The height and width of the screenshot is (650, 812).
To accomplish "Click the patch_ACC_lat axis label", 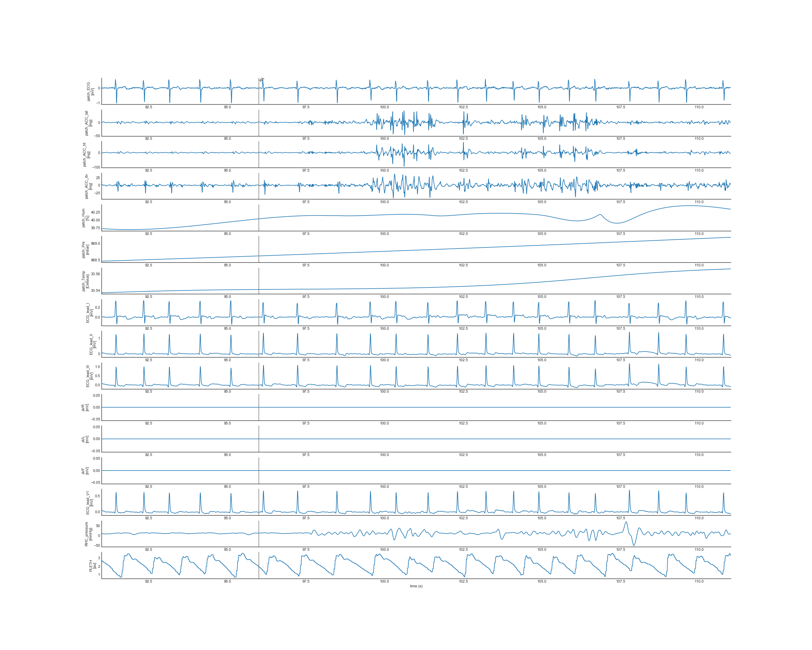I will [x=88, y=123].
